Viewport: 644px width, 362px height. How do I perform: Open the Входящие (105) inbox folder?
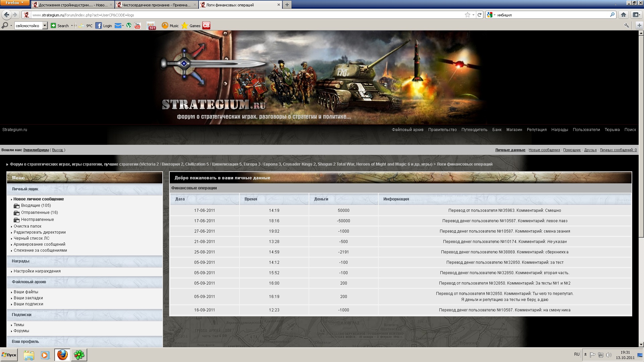click(36, 205)
